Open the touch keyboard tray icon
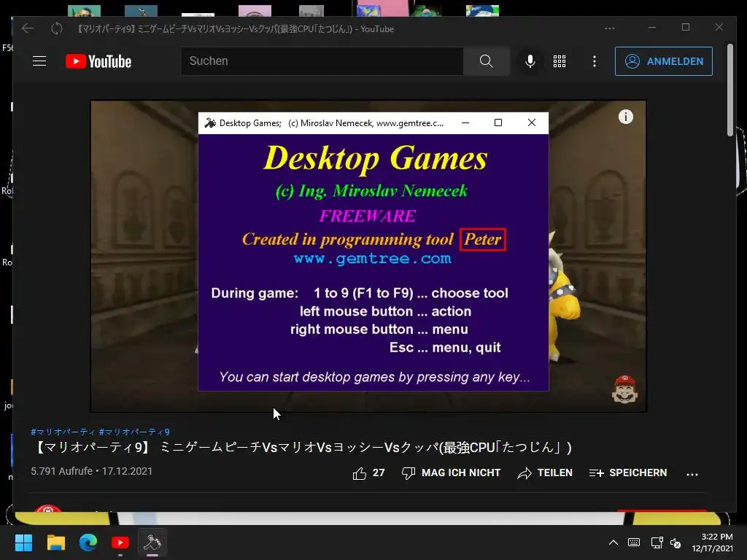The image size is (747, 560). 634,542
